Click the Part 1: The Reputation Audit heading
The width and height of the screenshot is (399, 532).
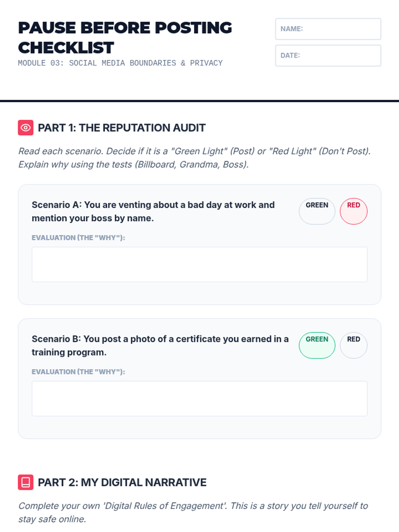122,128
